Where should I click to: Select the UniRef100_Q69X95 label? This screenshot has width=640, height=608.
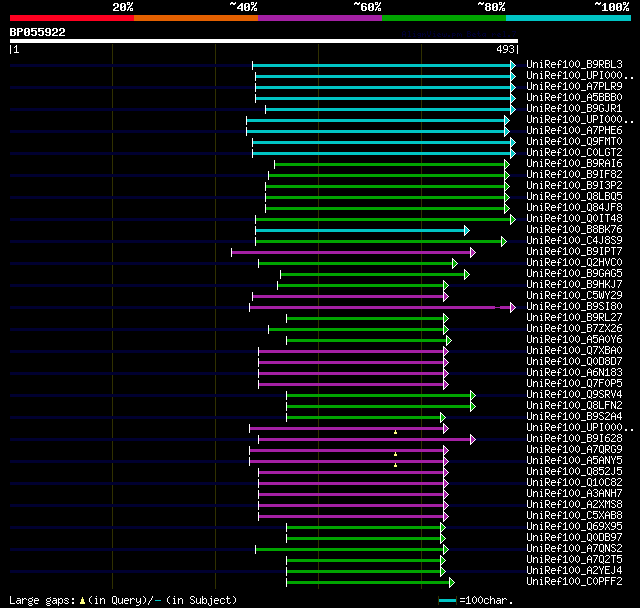click(574, 527)
